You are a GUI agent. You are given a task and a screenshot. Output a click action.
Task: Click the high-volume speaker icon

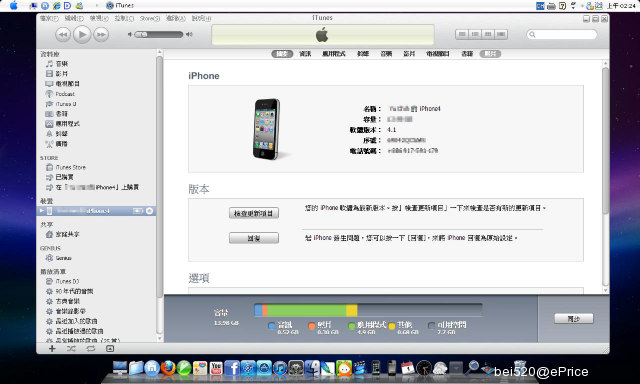(189, 35)
